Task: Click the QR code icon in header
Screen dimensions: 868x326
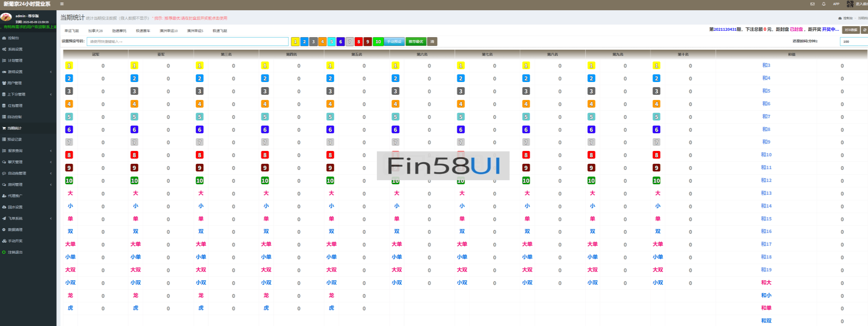Action: point(850,4)
